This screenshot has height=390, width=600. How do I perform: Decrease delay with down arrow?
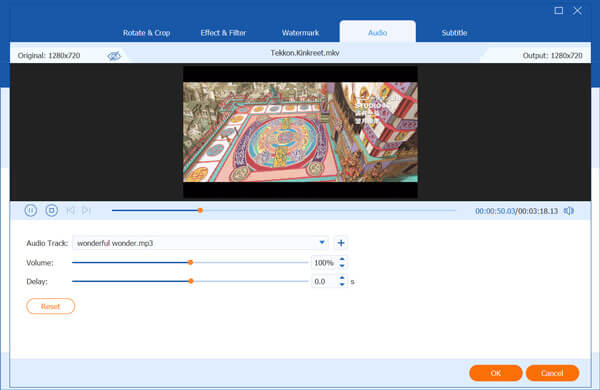tap(342, 284)
